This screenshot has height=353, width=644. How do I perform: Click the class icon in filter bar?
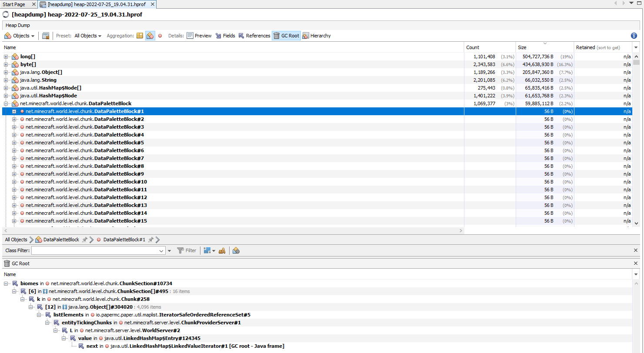pos(236,250)
